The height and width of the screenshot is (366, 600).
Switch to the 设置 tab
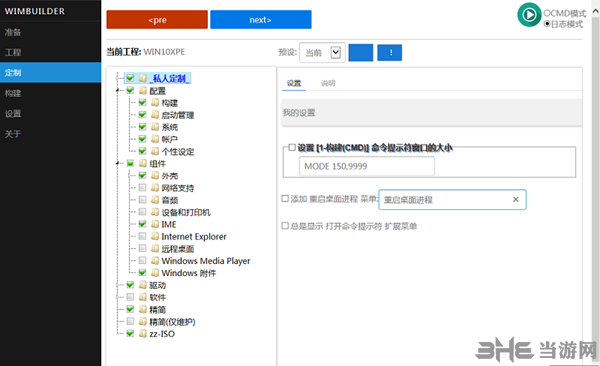pos(294,83)
